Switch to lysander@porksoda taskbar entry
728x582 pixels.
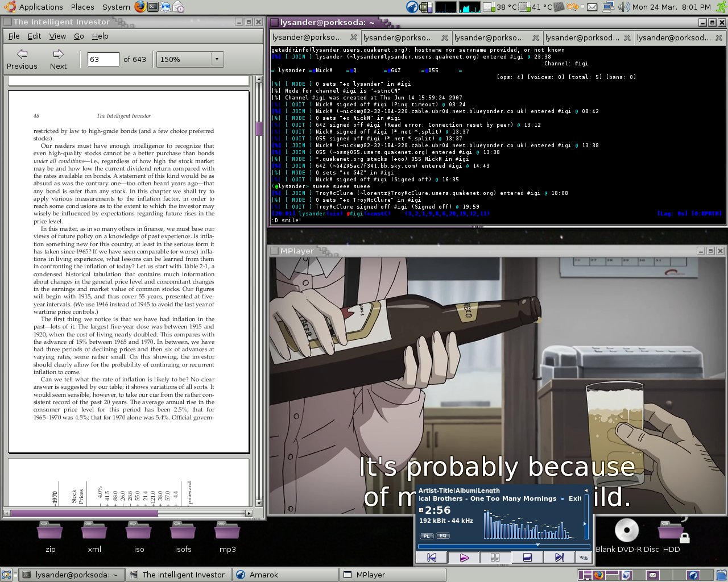(x=71, y=575)
